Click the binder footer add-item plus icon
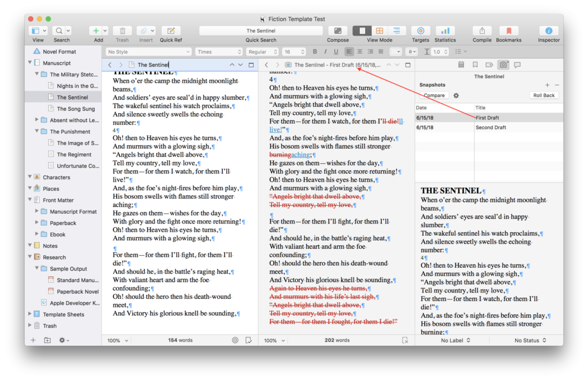588x381 pixels. [33, 340]
